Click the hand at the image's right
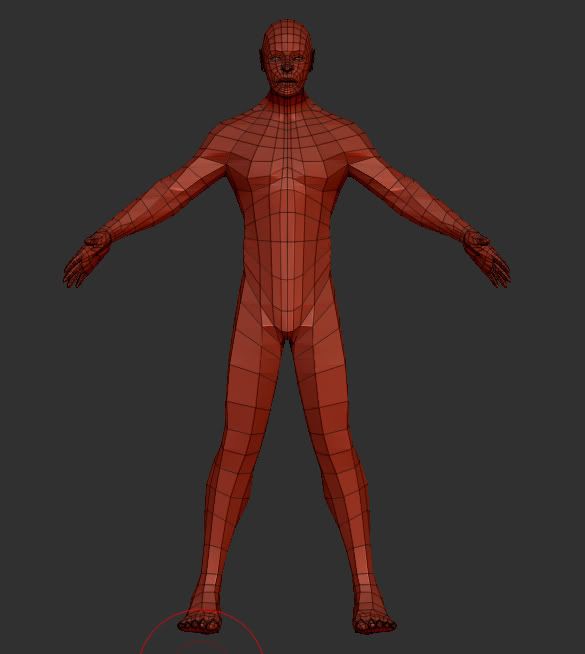Screen dimensions: 585x654 point(487,259)
